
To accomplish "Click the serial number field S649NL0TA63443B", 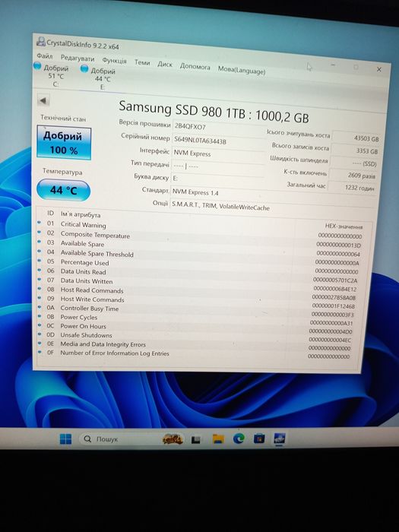I will point(219,141).
